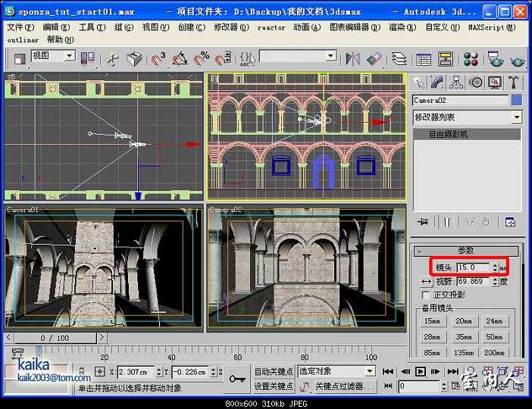This screenshot has height=409, width=532.
Task: Open the 编辑 menu
Action: 56,27
